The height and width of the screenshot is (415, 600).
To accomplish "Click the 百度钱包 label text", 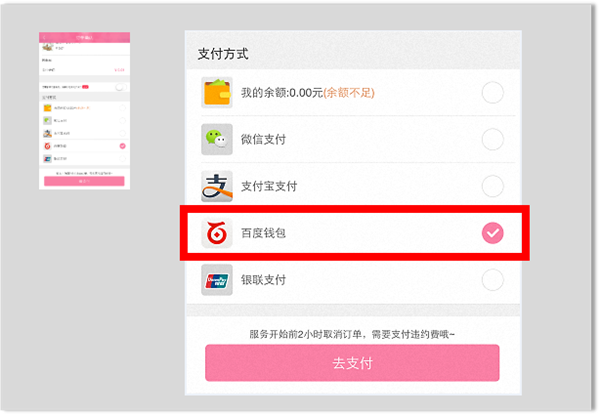I will click(263, 233).
